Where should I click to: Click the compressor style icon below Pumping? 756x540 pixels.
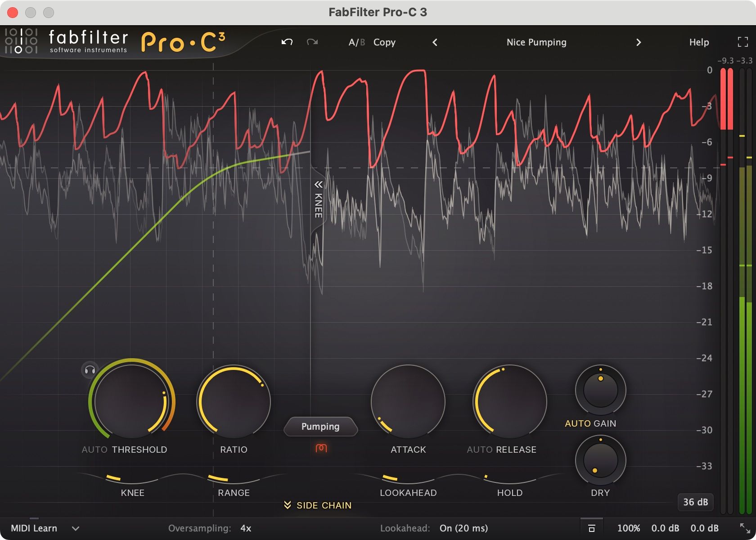tap(321, 448)
